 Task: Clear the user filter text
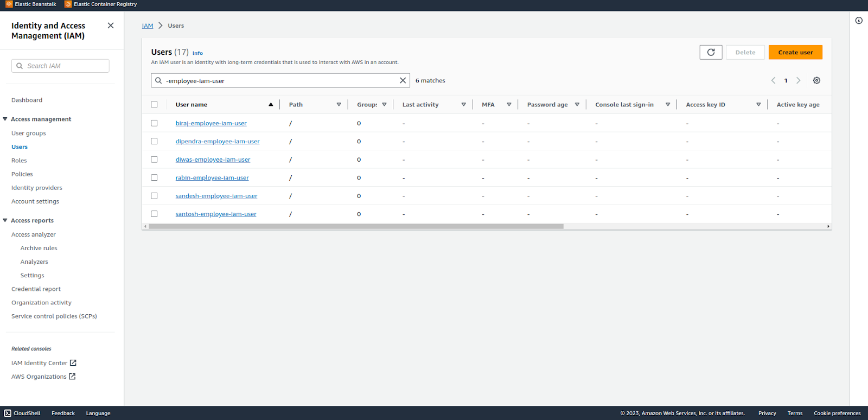[403, 80]
